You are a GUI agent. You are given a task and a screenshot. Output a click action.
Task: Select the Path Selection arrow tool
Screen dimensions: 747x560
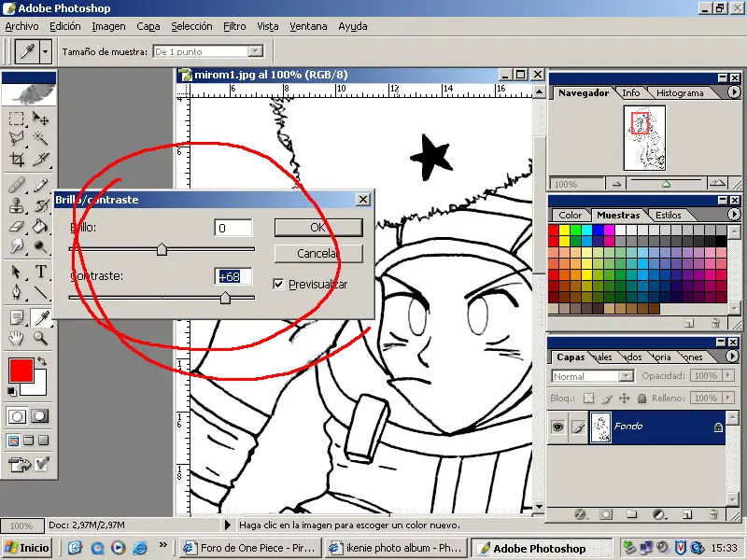[x=16, y=272]
